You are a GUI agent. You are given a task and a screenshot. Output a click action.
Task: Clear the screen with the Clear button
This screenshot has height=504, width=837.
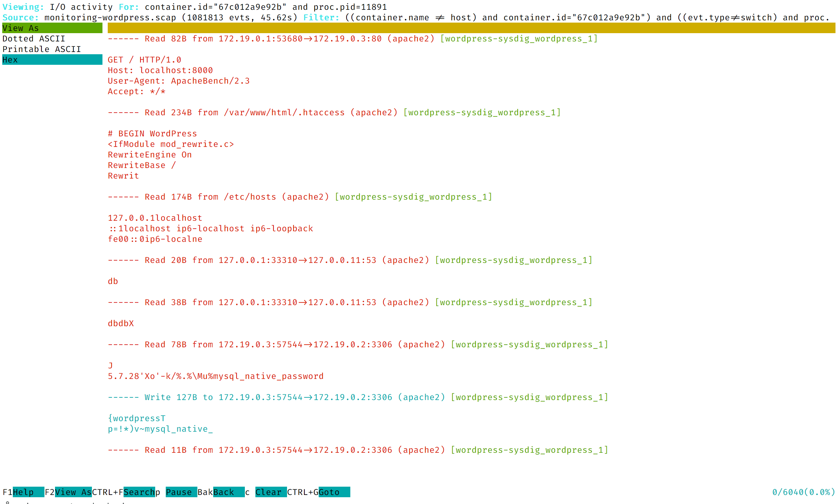[271, 492]
